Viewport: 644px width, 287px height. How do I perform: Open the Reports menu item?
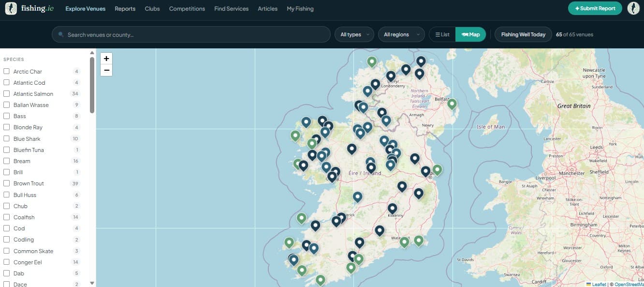tap(125, 8)
